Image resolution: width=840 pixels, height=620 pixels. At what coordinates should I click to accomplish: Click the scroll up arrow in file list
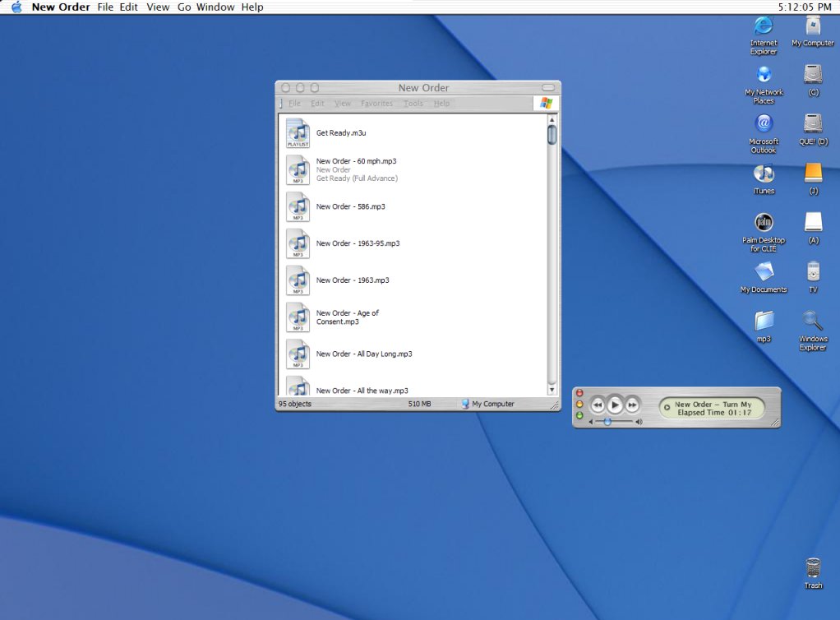tap(552, 119)
